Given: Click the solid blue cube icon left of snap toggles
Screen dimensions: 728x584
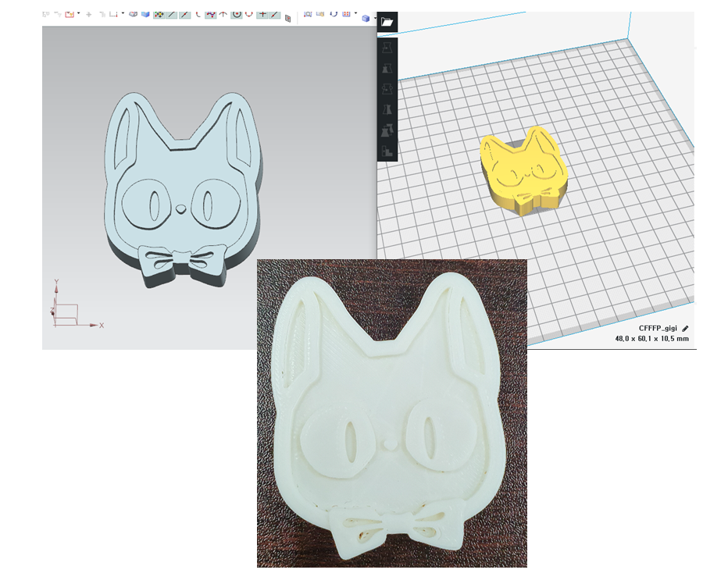Looking at the screenshot, I should click(x=145, y=14).
